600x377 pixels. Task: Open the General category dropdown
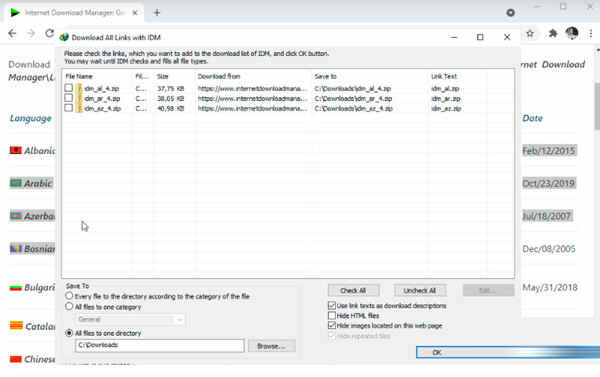(130, 320)
